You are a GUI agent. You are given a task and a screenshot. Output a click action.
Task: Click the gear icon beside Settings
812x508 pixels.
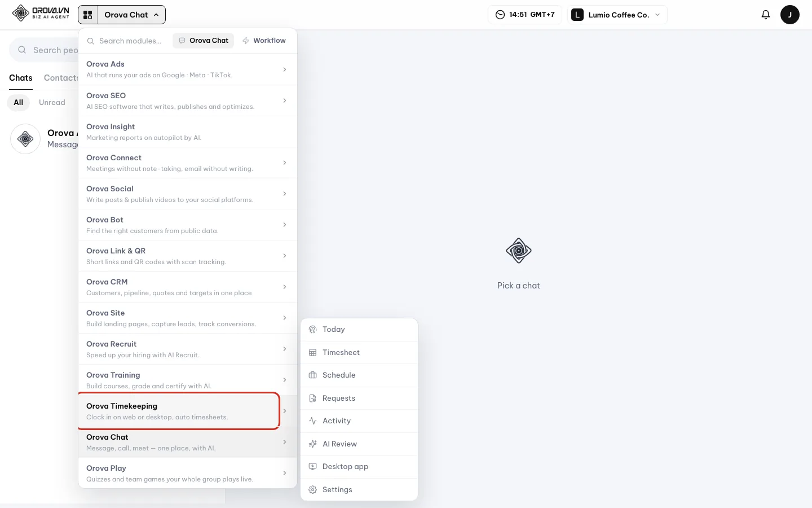pos(313,490)
